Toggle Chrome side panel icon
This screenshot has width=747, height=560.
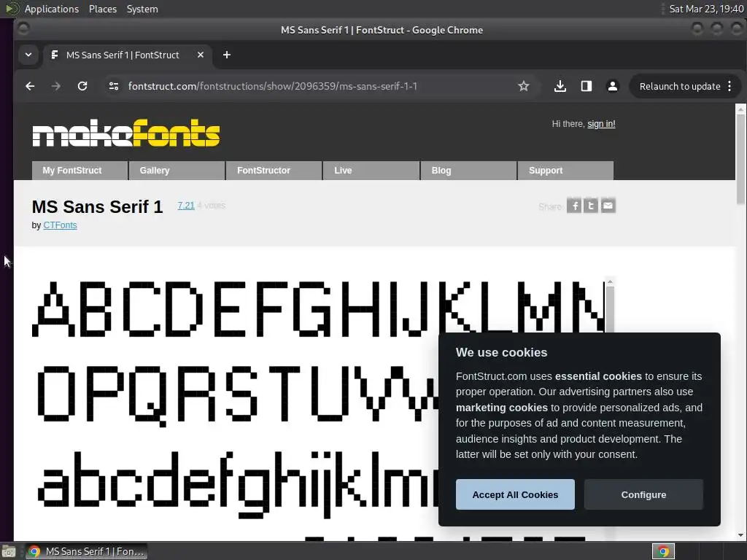click(587, 86)
